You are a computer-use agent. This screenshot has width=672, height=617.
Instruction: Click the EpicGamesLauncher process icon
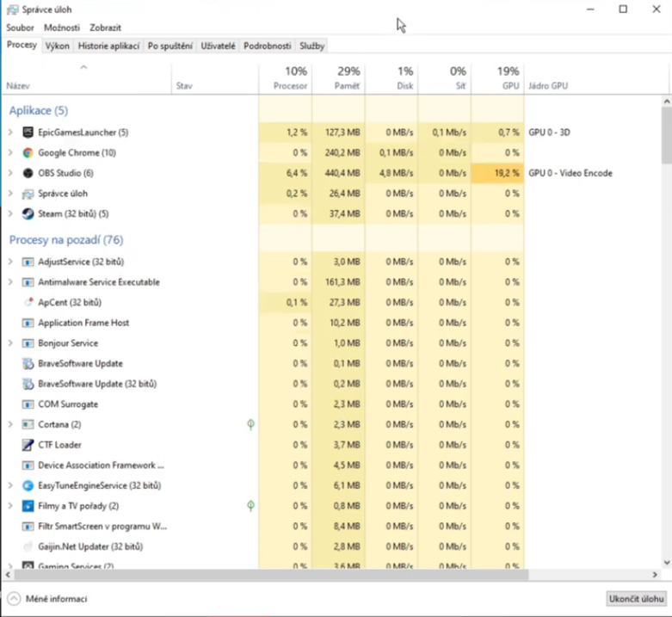(x=28, y=133)
